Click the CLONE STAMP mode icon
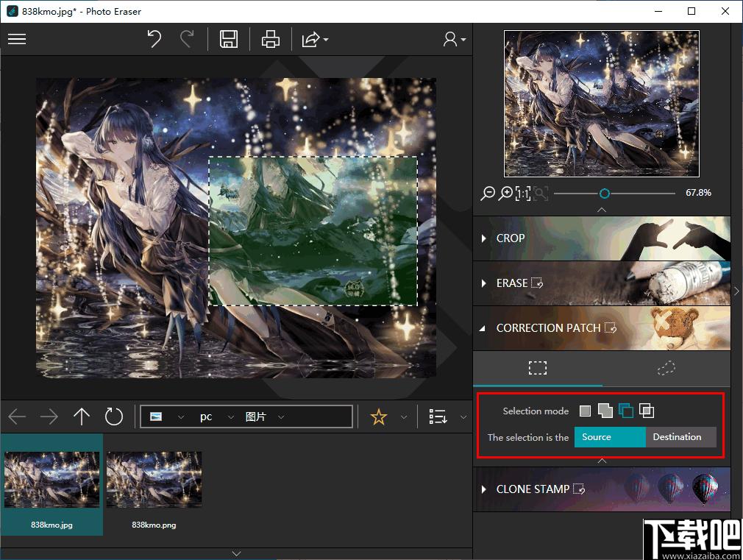The height and width of the screenshot is (560, 743). (579, 489)
